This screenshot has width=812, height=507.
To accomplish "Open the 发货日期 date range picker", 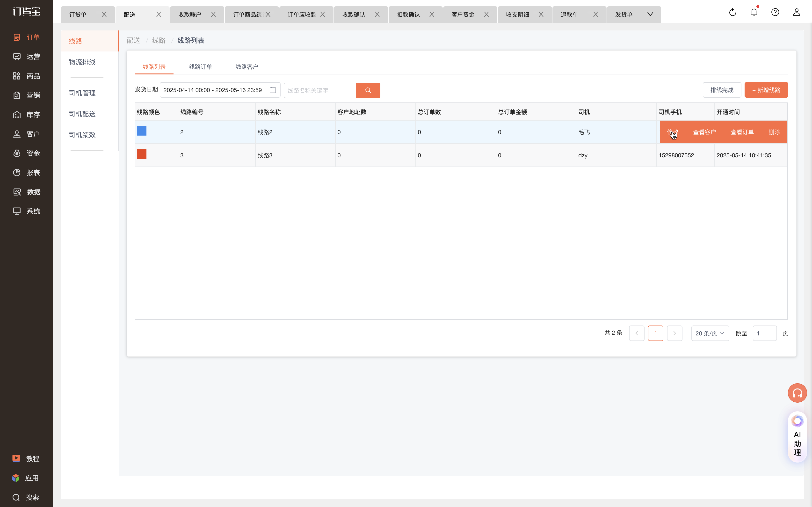I will pos(220,90).
